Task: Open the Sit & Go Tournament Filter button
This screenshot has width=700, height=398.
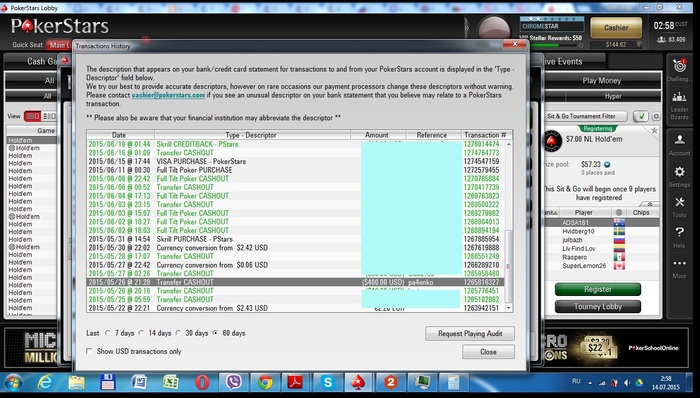Action: (587, 116)
